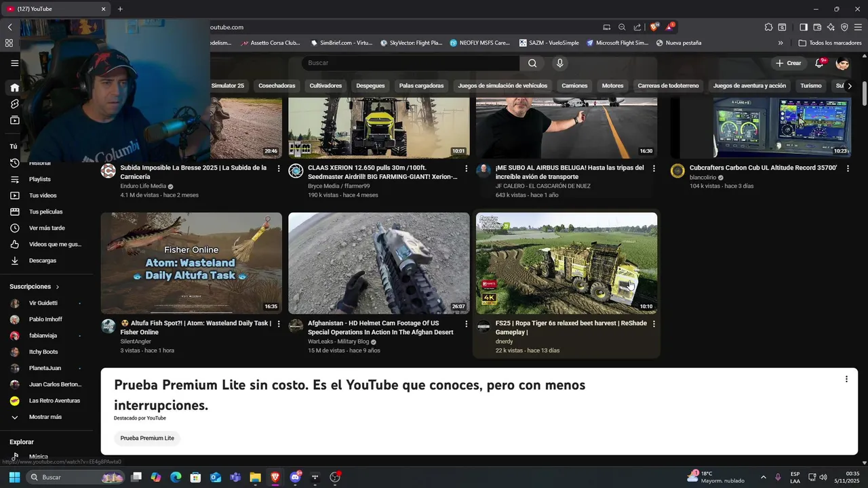Open Tus películas in sidebar
Viewport: 868px width, 488px height.
(46, 211)
